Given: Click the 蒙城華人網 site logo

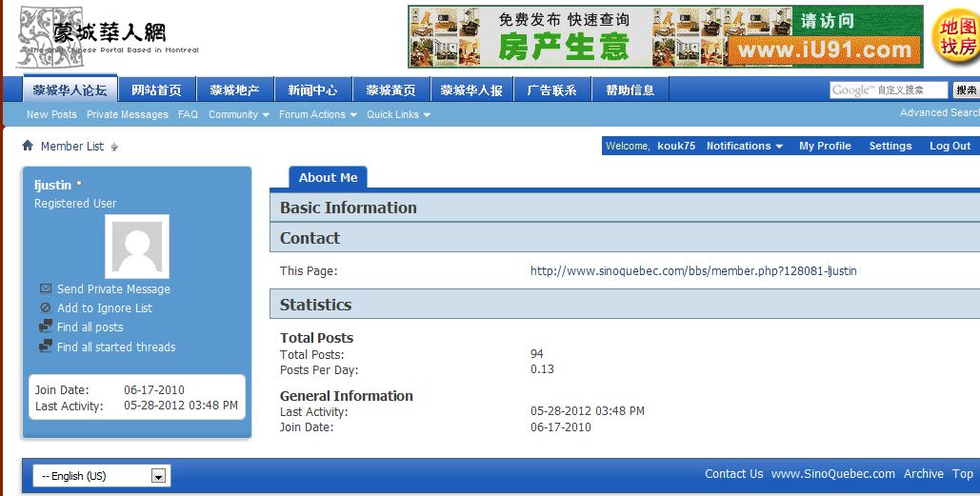Looking at the screenshot, I should tap(105, 38).
